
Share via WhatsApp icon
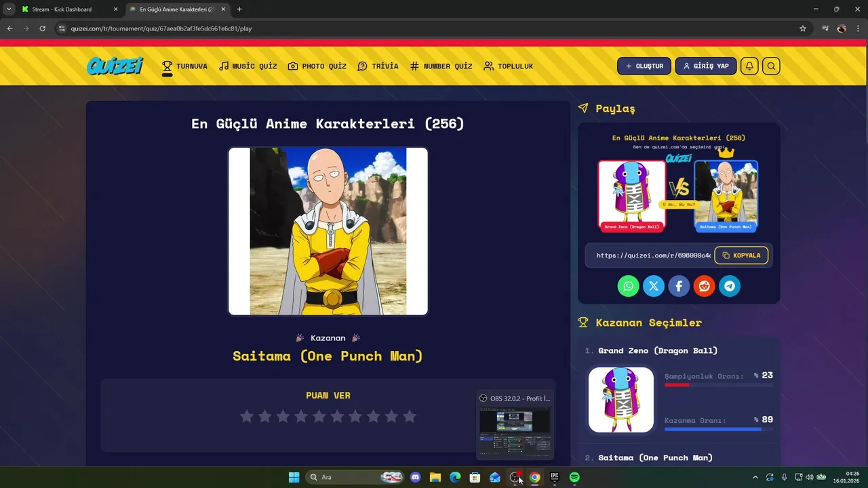[x=628, y=286]
